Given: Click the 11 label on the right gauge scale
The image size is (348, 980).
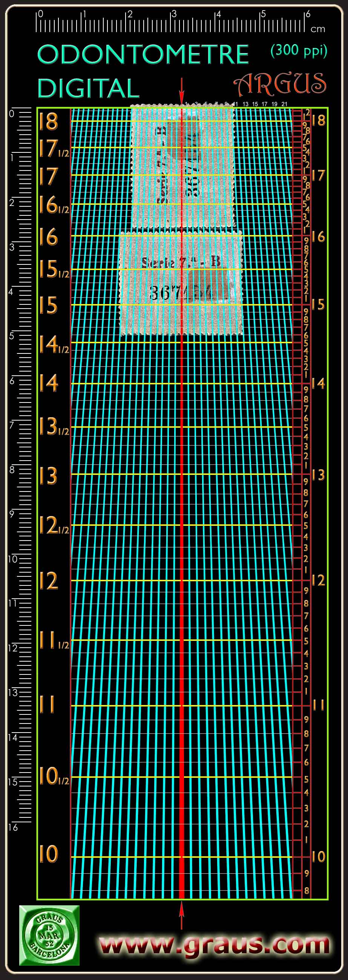Looking at the screenshot, I should coord(318,705).
